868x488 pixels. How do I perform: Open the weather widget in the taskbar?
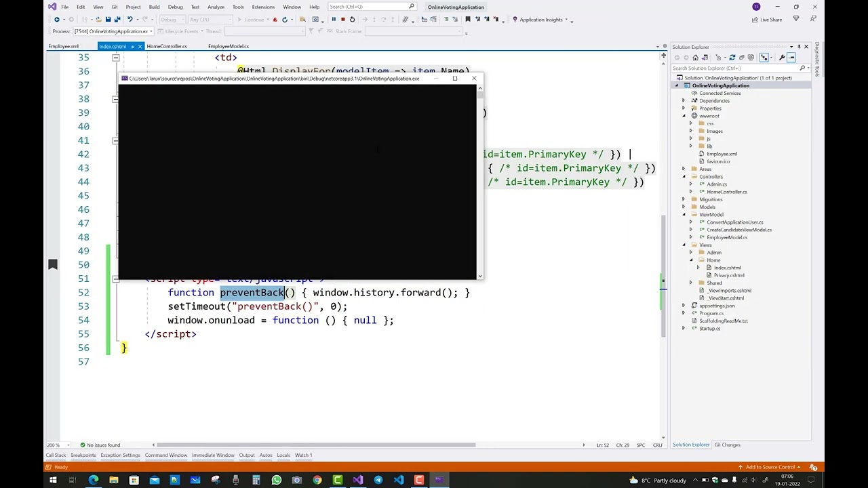tap(658, 481)
